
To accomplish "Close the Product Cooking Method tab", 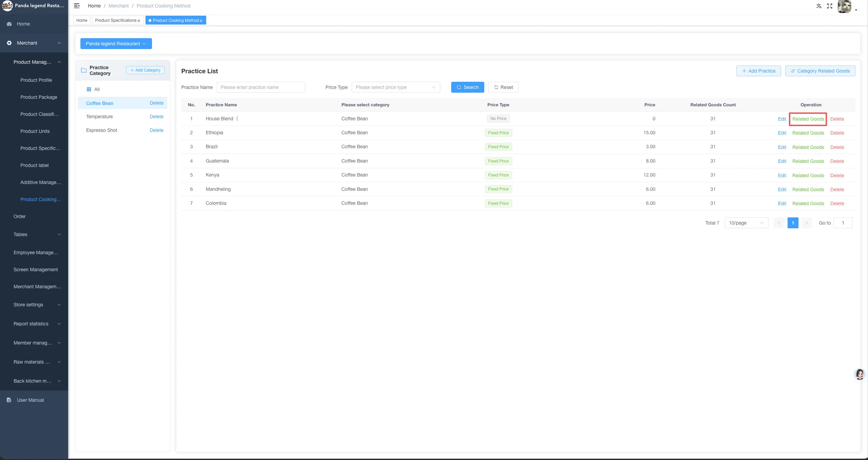I will (x=201, y=21).
